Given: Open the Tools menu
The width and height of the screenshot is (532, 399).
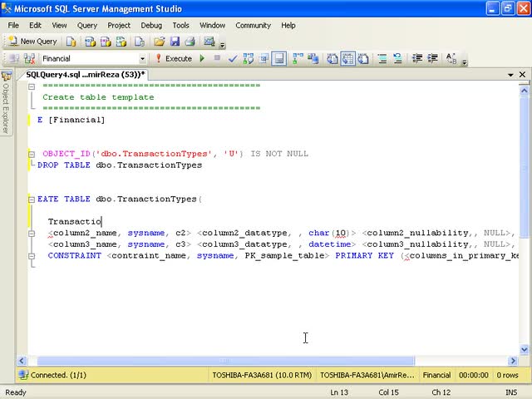Looking at the screenshot, I should coord(180,25).
